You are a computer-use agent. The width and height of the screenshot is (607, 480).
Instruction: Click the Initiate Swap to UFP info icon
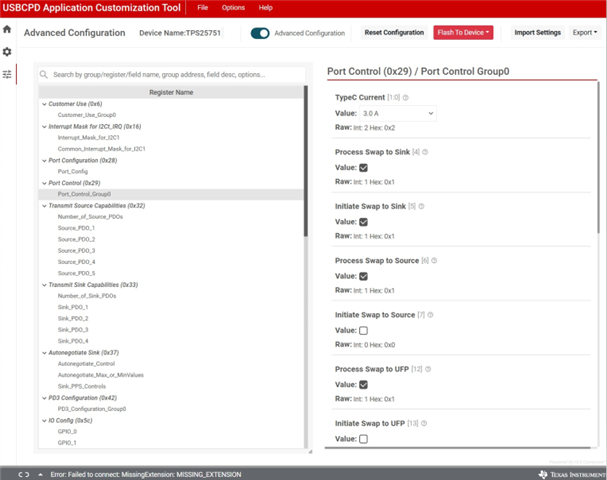click(424, 423)
